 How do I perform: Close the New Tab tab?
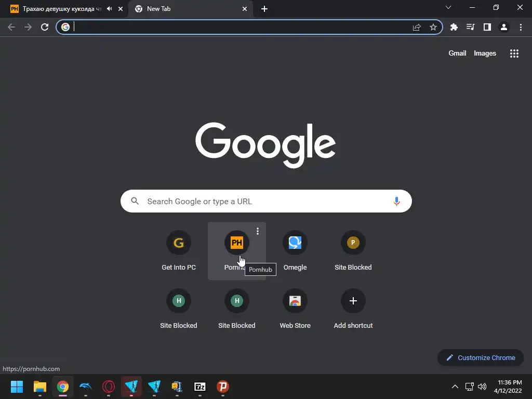pos(245,9)
